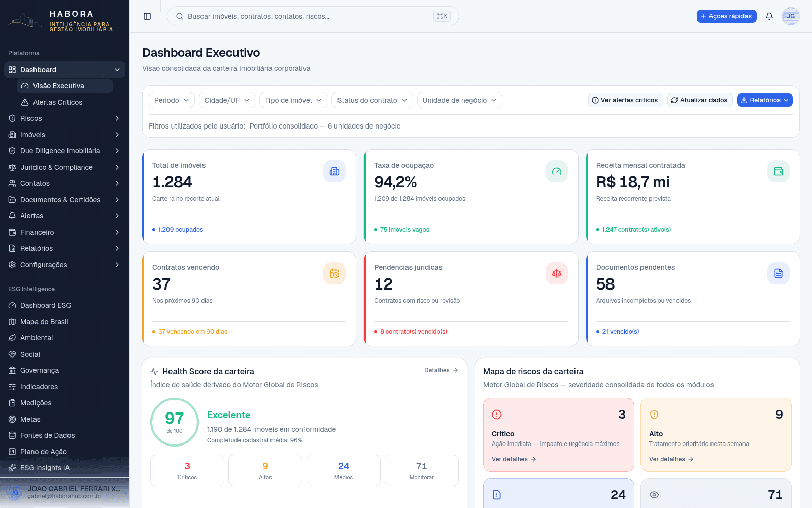Go to Ambiental menu item

[64, 338]
